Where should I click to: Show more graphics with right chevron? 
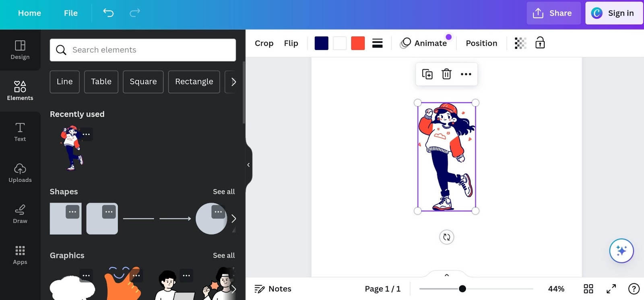(x=233, y=289)
